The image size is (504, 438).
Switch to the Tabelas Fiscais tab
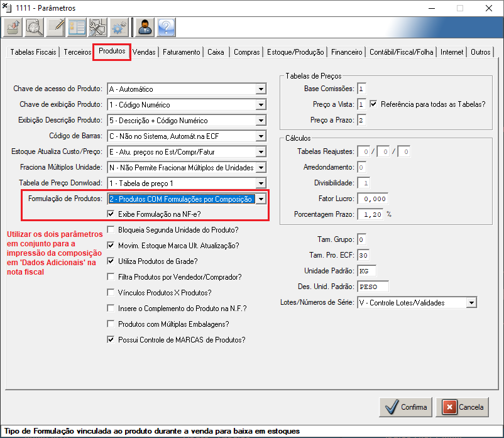[33, 52]
